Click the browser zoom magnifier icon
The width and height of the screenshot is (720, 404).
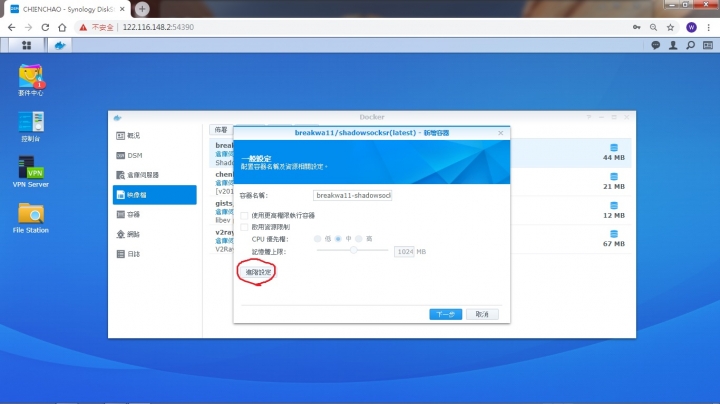click(x=653, y=27)
